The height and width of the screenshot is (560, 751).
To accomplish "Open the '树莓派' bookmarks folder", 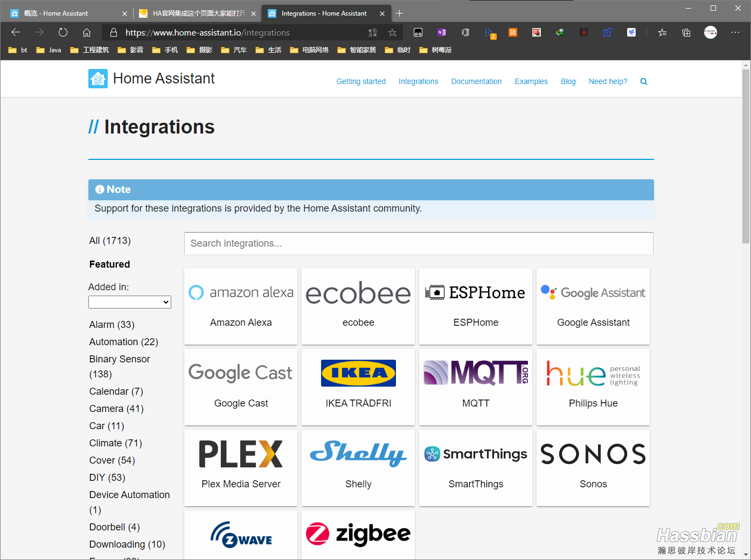I will (435, 50).
